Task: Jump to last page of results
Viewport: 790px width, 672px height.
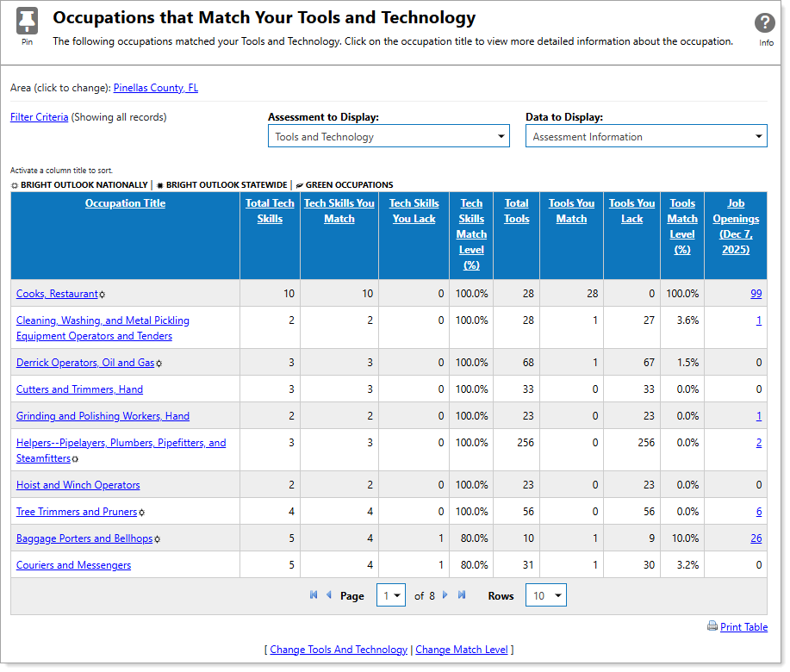Action: pyautogui.click(x=462, y=595)
